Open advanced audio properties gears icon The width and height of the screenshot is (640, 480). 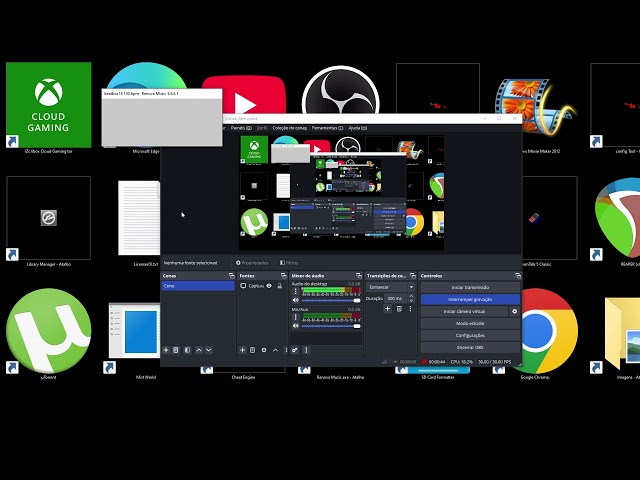click(x=295, y=350)
